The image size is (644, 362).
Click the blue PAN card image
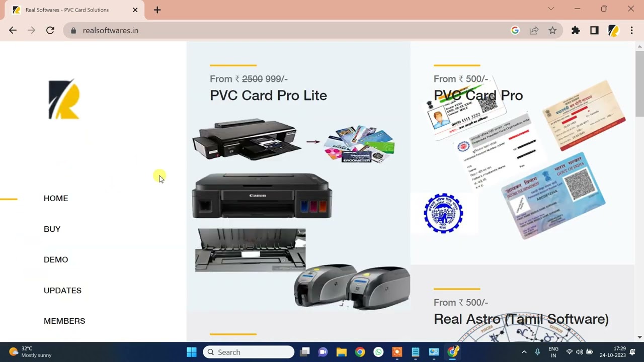click(x=553, y=196)
